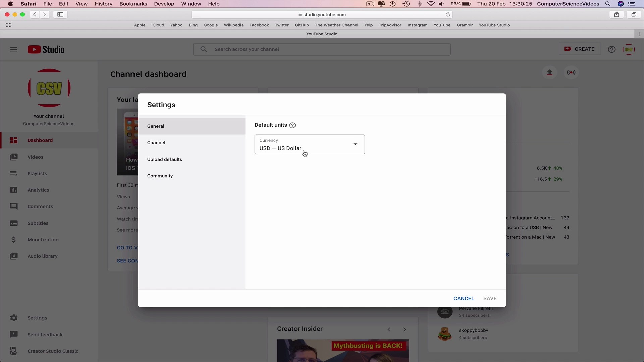This screenshot has height=362, width=644.
Task: Click the Default units help icon
Action: click(x=292, y=125)
